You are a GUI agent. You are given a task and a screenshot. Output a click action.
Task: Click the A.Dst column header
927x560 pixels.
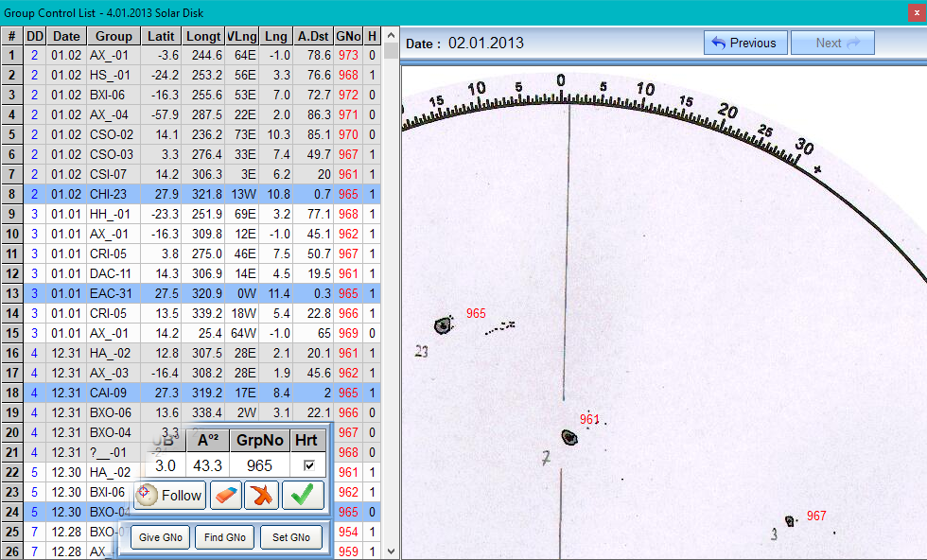coord(313,36)
